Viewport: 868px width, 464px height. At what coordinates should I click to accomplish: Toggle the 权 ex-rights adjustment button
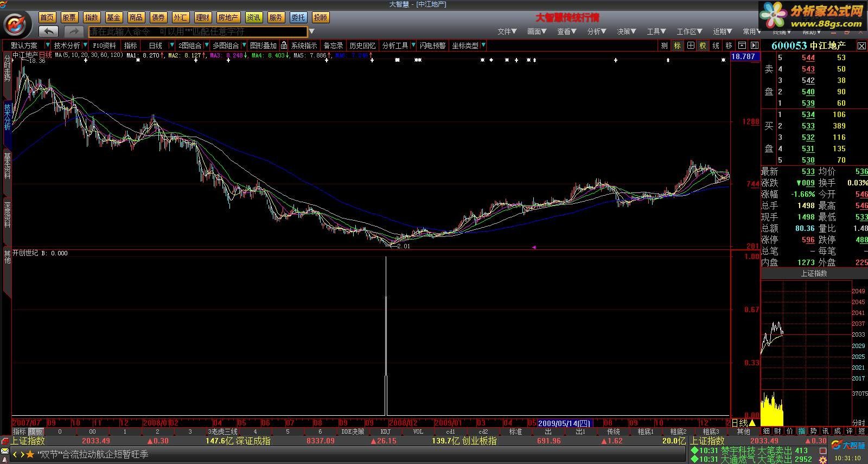[703, 46]
